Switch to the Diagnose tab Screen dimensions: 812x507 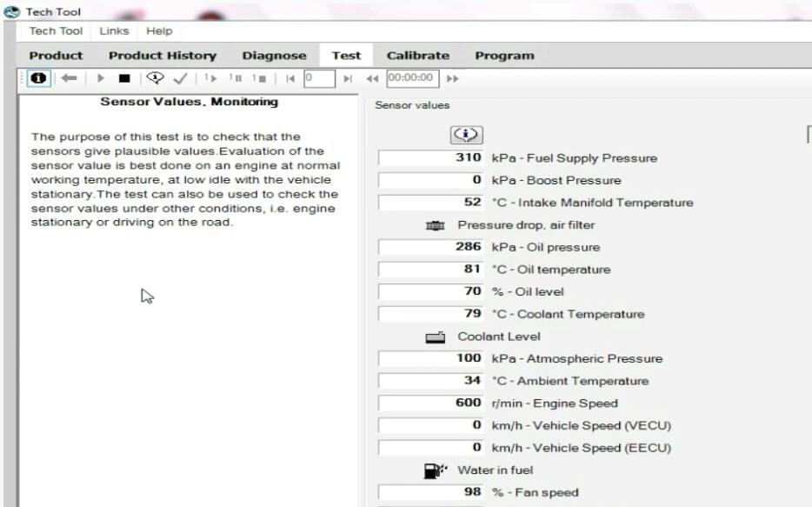tap(274, 56)
